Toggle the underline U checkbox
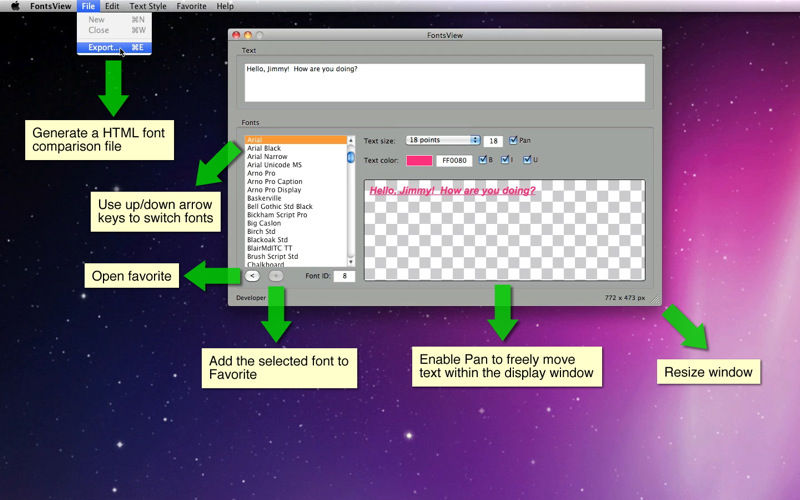This screenshot has width=800, height=500. tap(527, 160)
